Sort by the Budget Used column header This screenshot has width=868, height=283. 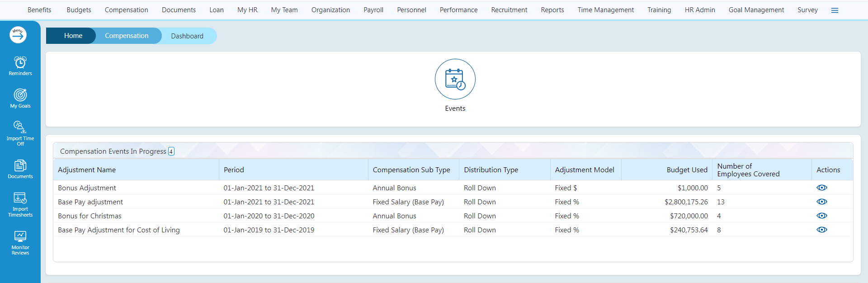pos(687,170)
